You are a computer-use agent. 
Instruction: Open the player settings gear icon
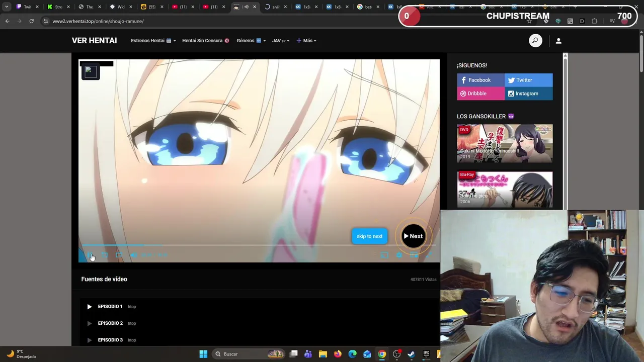pos(399,255)
